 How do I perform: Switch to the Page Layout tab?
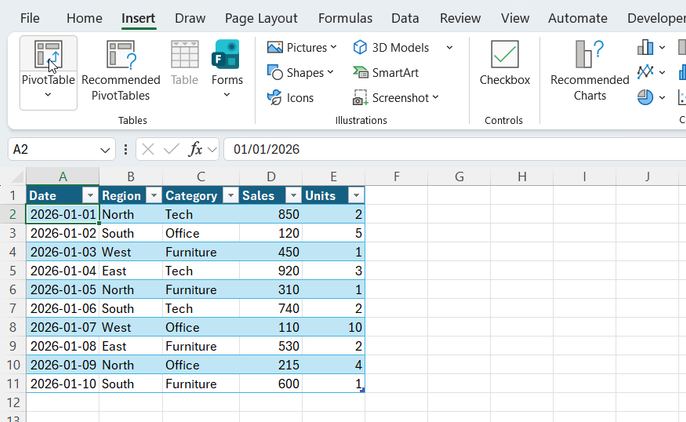261,18
